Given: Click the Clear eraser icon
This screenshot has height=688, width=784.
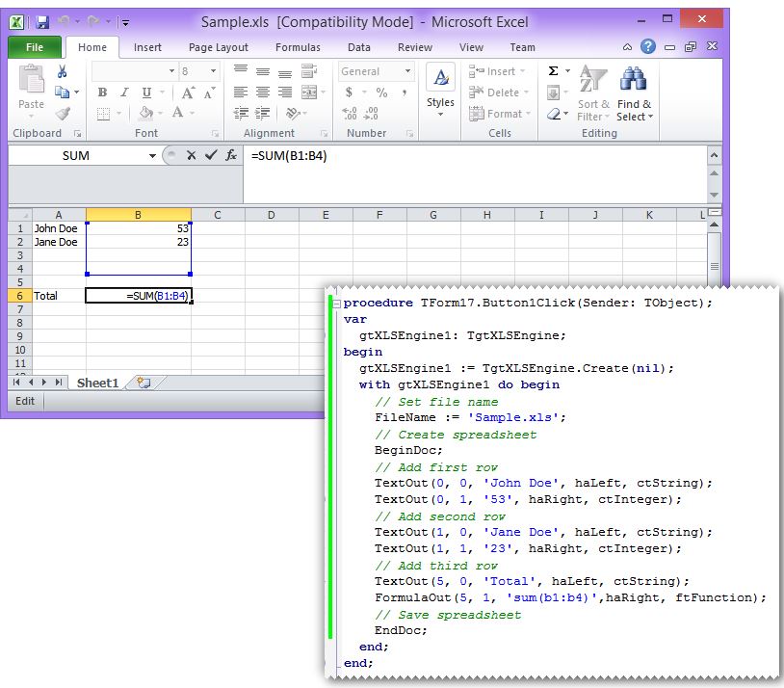Looking at the screenshot, I should [x=554, y=114].
